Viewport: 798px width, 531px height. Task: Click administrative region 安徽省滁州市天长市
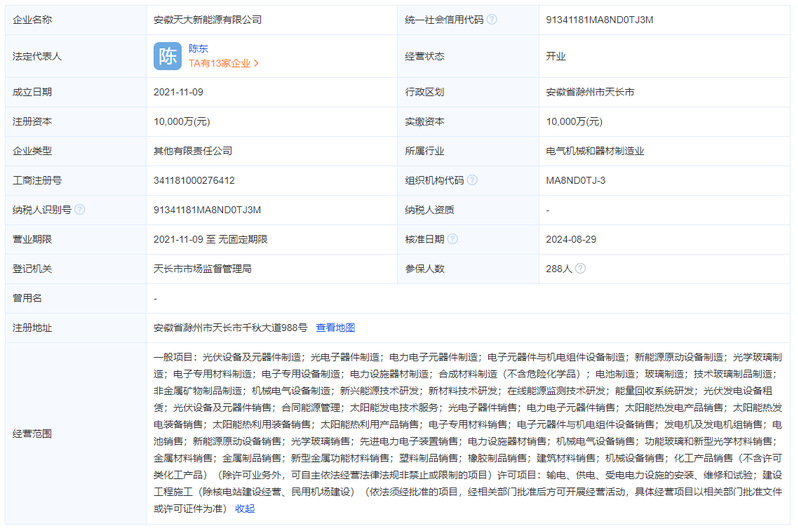(590, 92)
